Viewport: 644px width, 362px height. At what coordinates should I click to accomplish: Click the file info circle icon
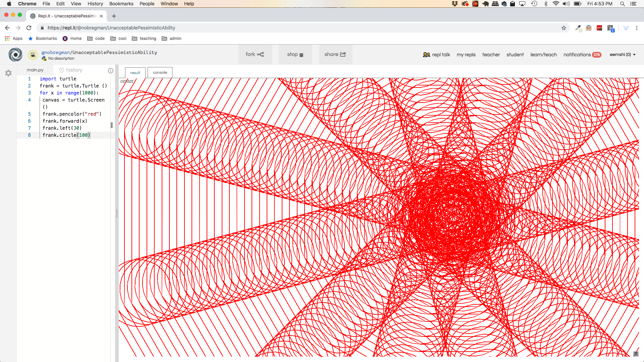(111, 71)
